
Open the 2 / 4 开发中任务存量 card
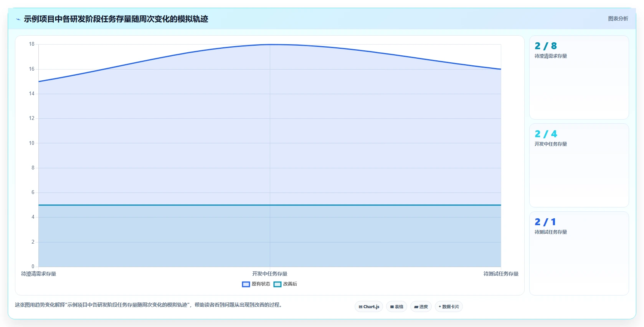click(x=579, y=165)
